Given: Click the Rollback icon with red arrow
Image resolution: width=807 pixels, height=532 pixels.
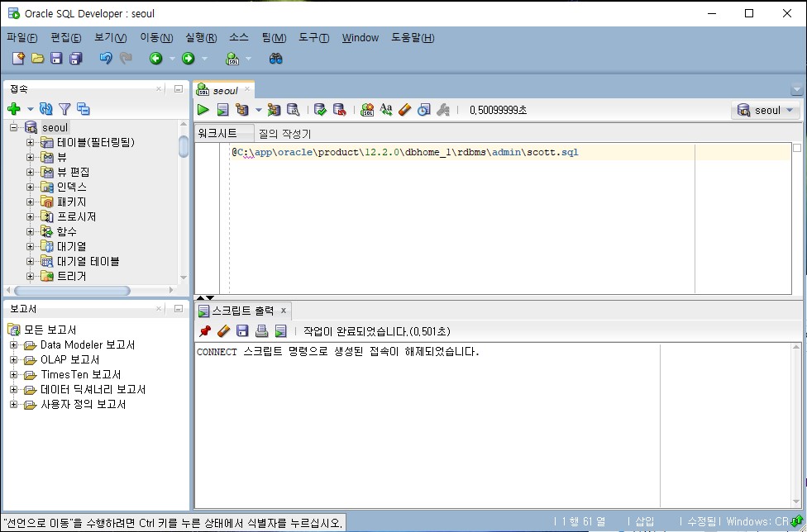Looking at the screenshot, I should pos(340,110).
